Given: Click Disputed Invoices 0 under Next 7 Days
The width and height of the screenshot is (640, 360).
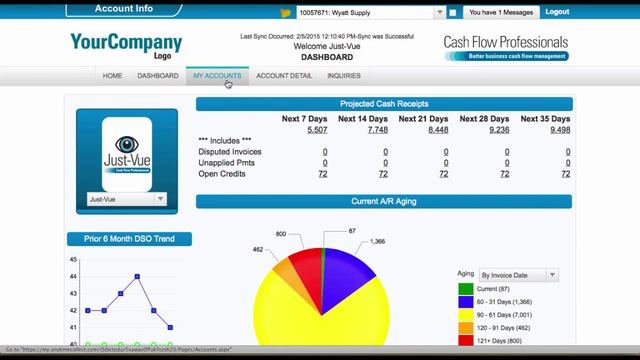Looking at the screenshot, I should click(325, 152).
